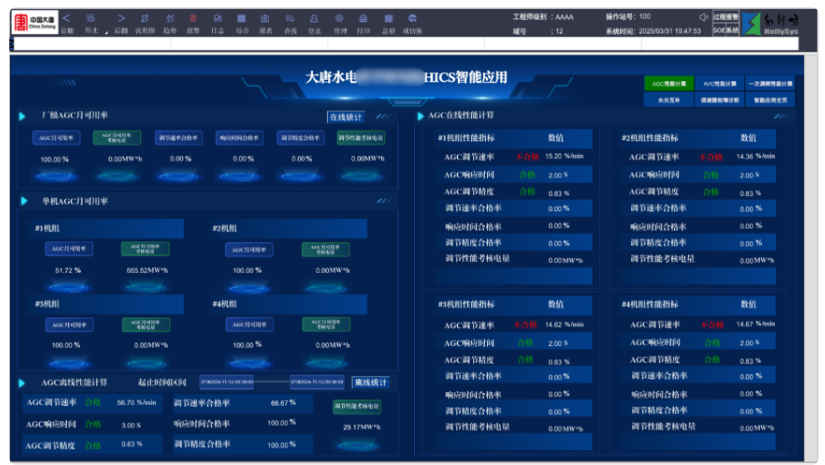Click offline 调节速率合格率 value 66.67 %
Image resolution: width=825 pixels, height=465 pixels.
pos(283,402)
